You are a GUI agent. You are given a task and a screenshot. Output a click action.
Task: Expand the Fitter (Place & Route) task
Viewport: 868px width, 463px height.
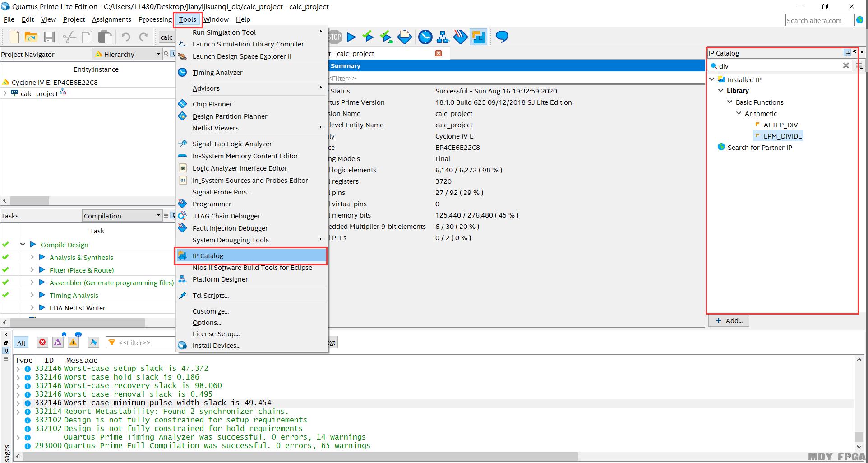click(x=32, y=270)
